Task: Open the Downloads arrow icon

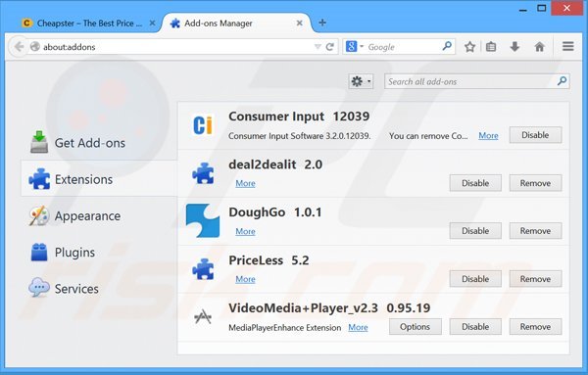Action: (514, 47)
